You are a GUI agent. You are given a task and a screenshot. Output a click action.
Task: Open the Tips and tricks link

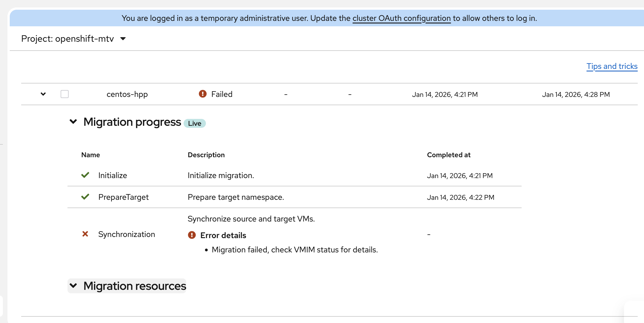612,66
